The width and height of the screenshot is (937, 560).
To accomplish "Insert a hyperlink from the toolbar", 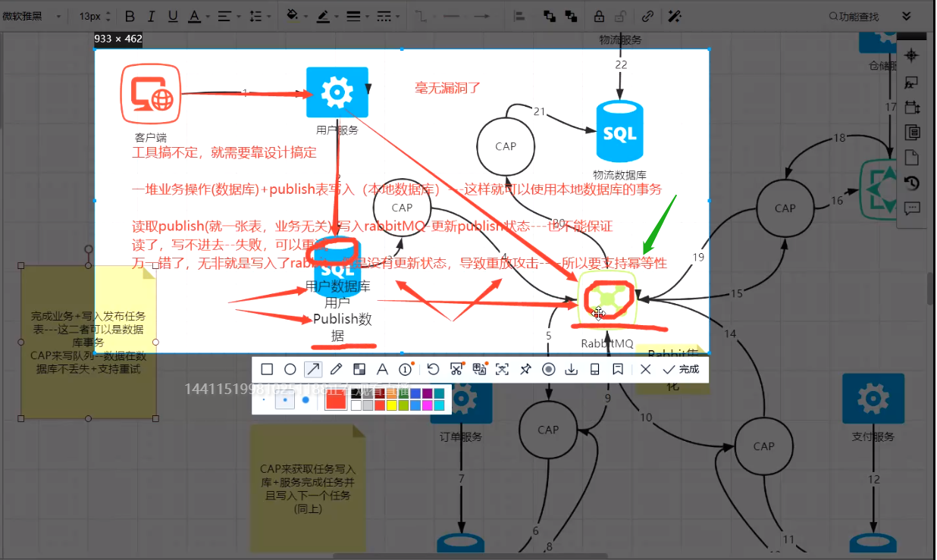I will (648, 15).
